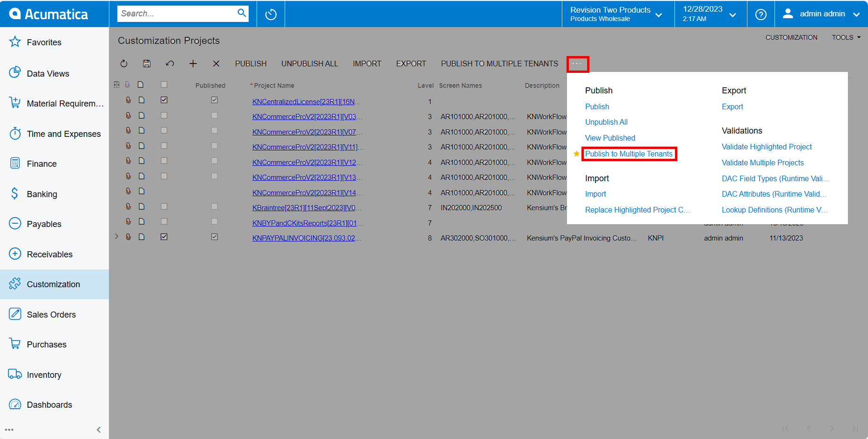Select DAC Field Types validation entry
Viewport: 868px width, 439px height.
[x=775, y=178]
